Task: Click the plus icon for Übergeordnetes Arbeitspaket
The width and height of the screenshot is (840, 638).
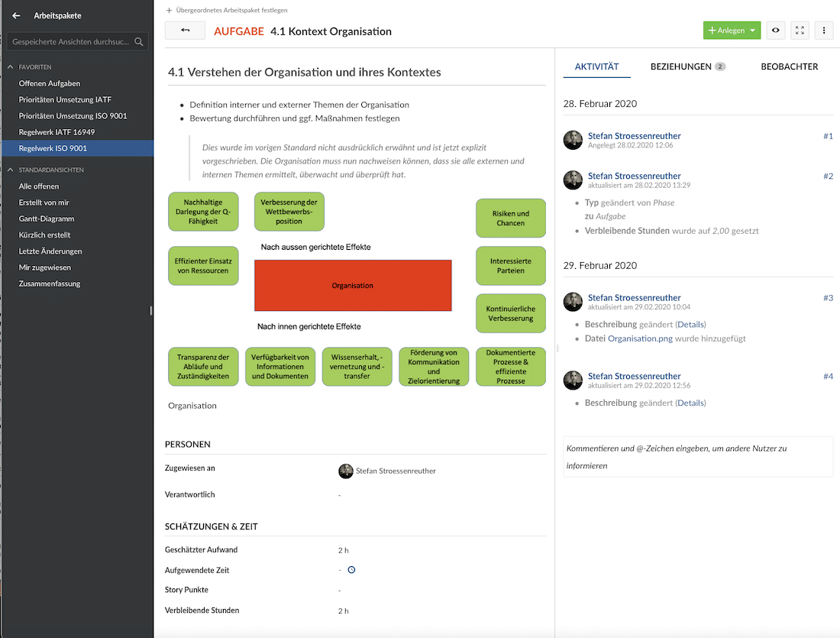Action: (x=169, y=10)
